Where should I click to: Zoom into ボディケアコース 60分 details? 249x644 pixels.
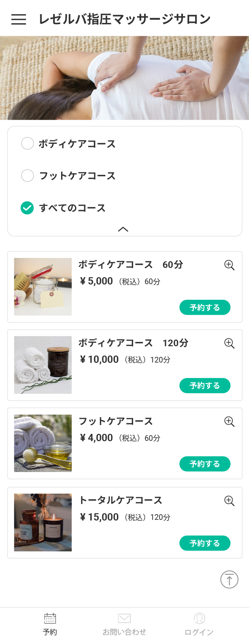click(x=229, y=265)
